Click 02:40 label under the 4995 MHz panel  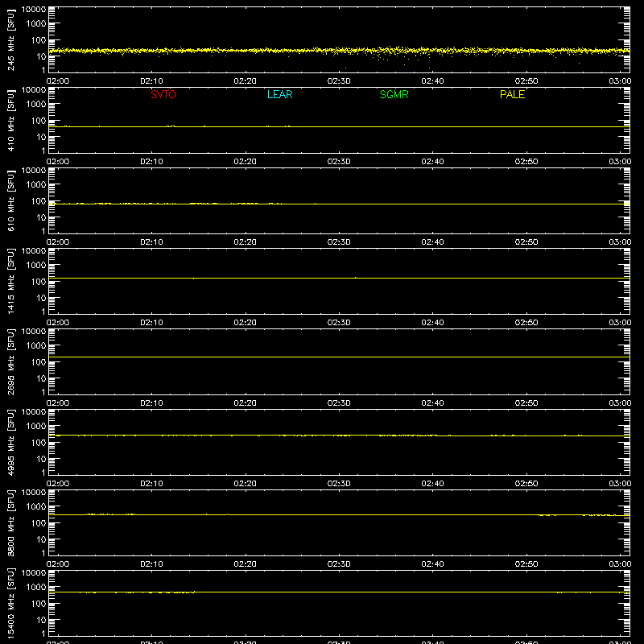coord(432,484)
